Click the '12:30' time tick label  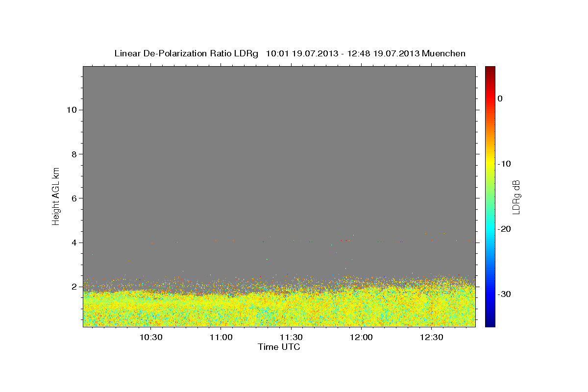(432, 338)
